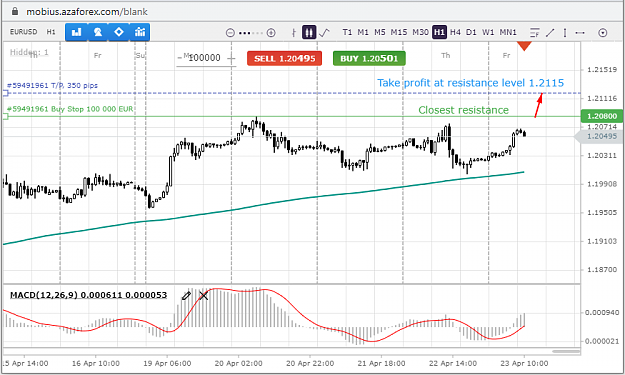Open the indicators blue toolbar button

pos(140,32)
